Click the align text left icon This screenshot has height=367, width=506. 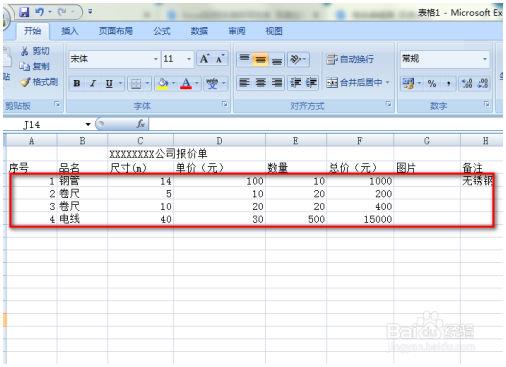point(244,83)
